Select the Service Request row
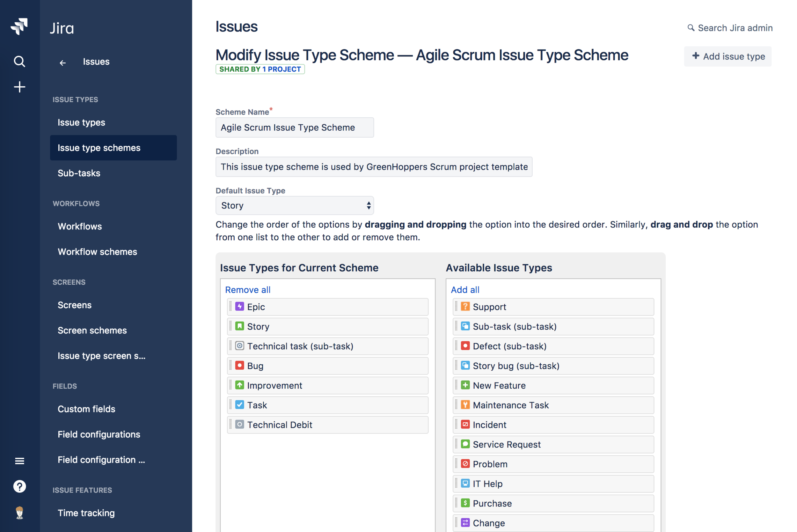797x532 pixels. [553, 444]
